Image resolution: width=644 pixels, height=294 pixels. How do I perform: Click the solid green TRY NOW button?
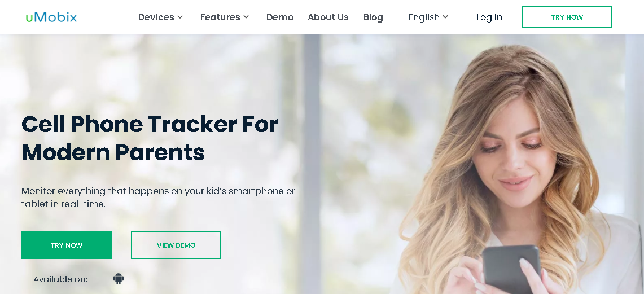click(x=67, y=245)
